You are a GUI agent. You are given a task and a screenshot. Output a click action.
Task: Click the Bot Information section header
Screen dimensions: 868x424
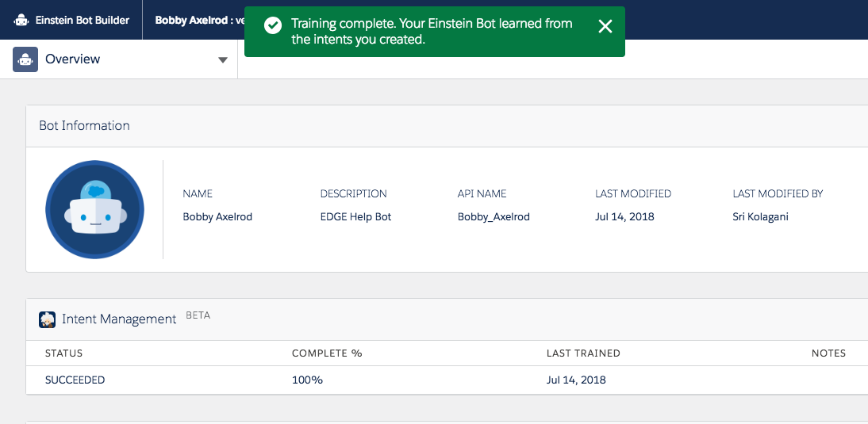[x=84, y=125]
